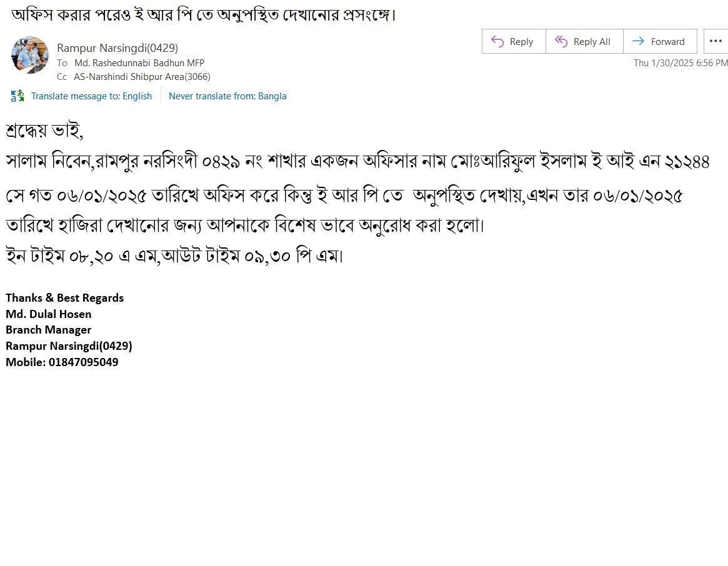Click the in-time line in message body
This screenshot has width=728, height=566.
click(174, 256)
